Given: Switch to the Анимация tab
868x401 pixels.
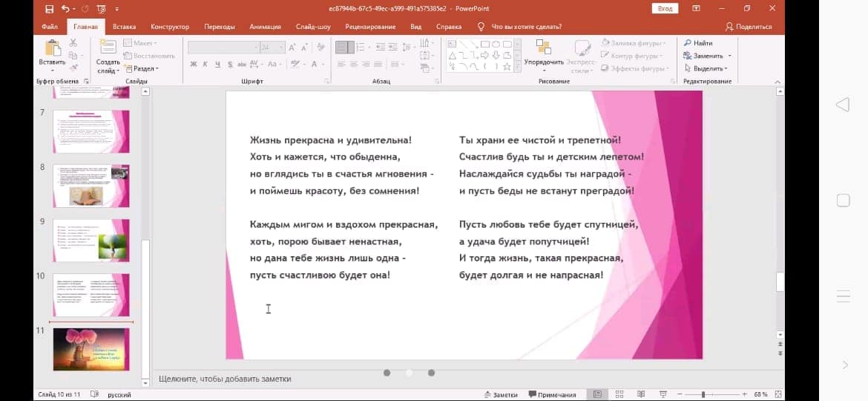Looking at the screenshot, I should point(265,27).
